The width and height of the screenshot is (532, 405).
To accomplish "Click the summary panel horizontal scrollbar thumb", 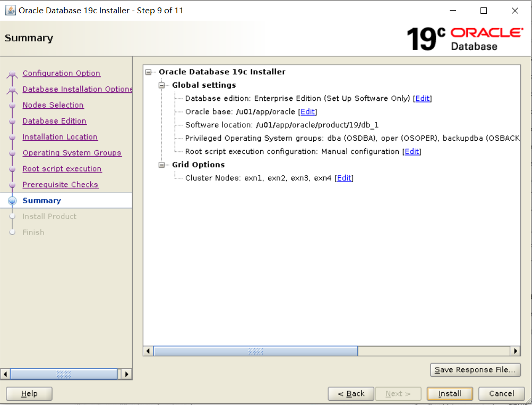I will pyautogui.click(x=255, y=351).
